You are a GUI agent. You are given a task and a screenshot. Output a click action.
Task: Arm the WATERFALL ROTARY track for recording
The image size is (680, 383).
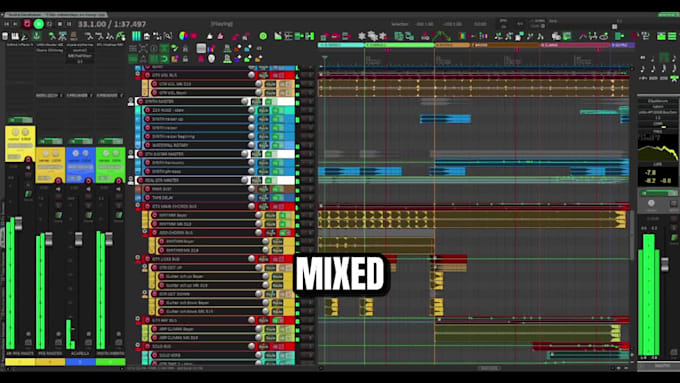[147, 145]
